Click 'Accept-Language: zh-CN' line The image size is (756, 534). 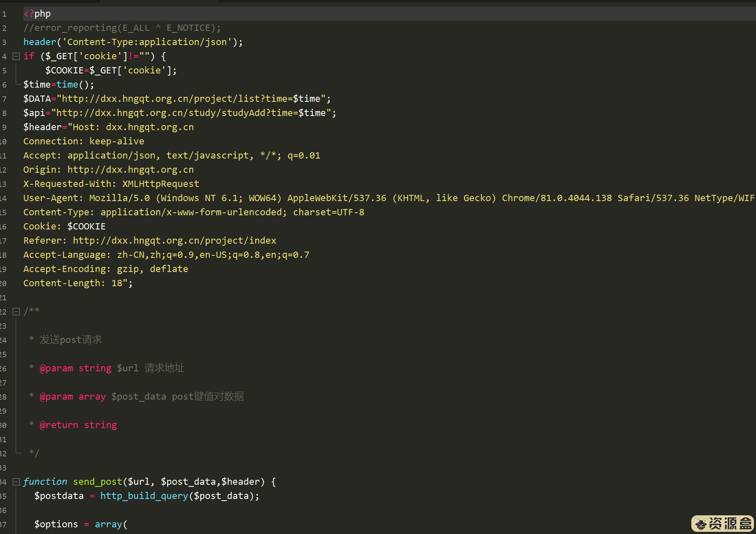[166, 255]
